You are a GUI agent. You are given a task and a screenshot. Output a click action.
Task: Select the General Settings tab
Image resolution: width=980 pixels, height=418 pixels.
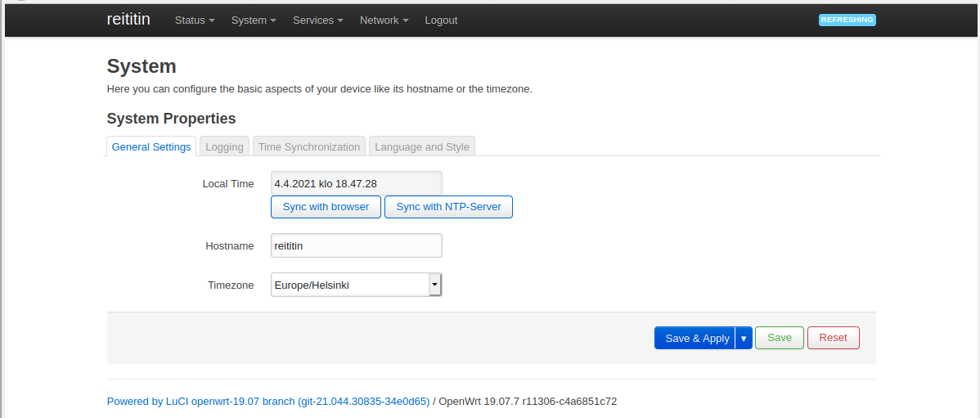tap(151, 147)
